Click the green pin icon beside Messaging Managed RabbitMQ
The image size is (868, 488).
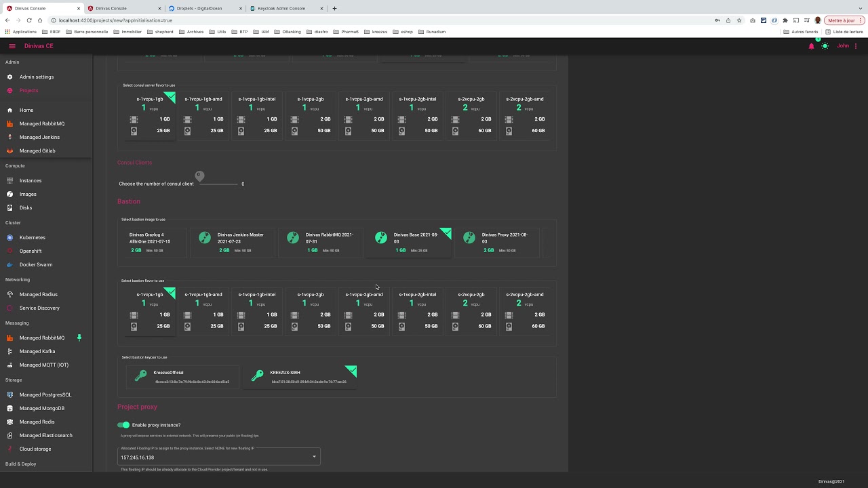pyautogui.click(x=79, y=338)
